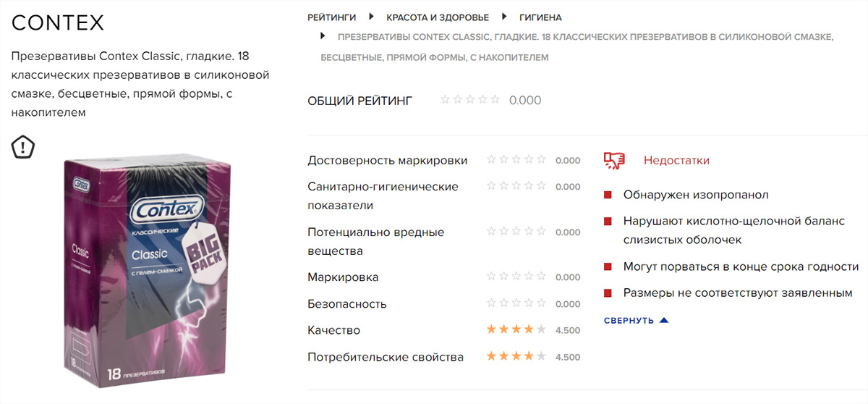This screenshot has height=404, width=868.
Task: Click the CONTEX brand heading
Action: (x=58, y=23)
